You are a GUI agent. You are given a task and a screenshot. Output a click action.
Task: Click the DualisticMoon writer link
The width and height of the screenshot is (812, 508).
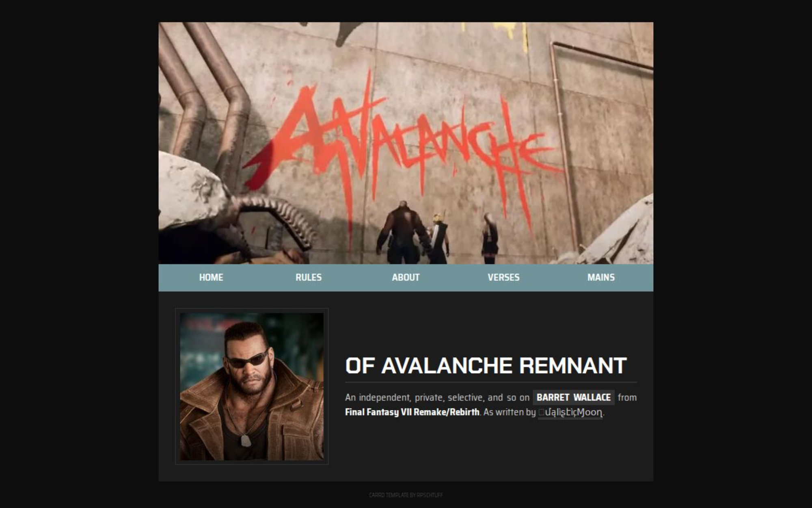click(570, 412)
